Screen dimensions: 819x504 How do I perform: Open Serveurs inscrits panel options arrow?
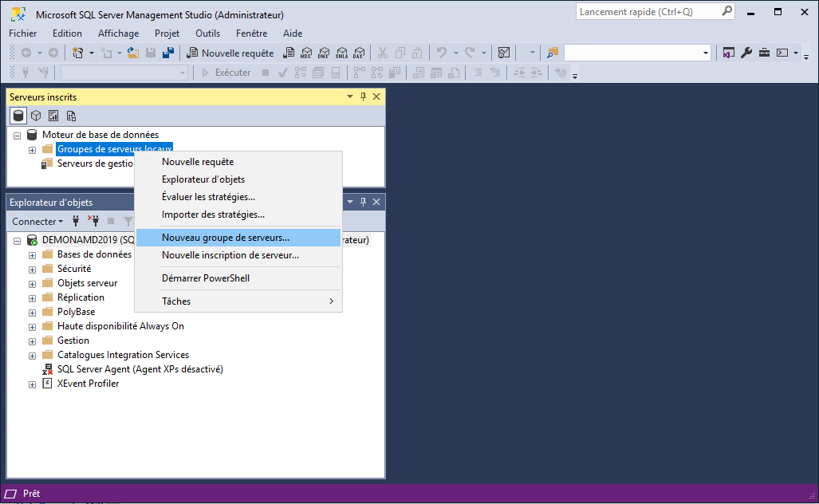[x=350, y=96]
